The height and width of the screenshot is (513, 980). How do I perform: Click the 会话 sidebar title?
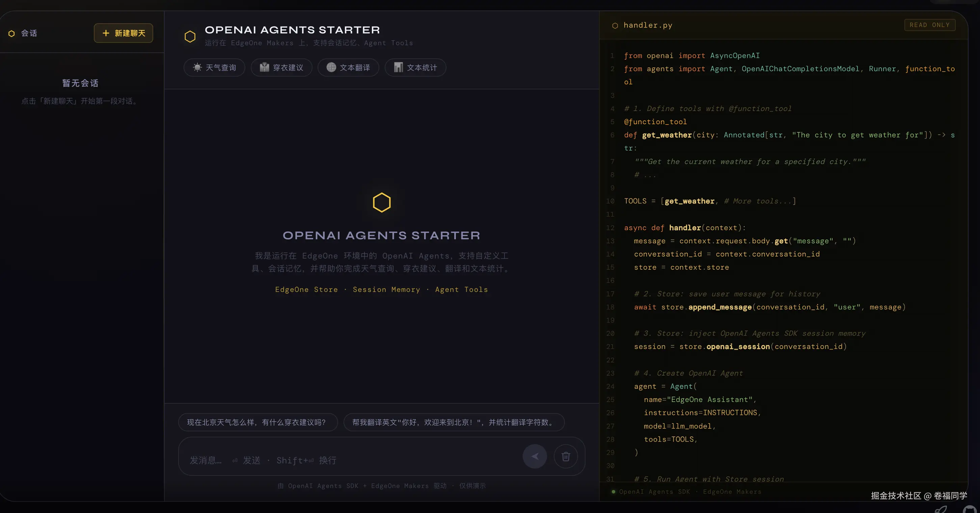(29, 33)
